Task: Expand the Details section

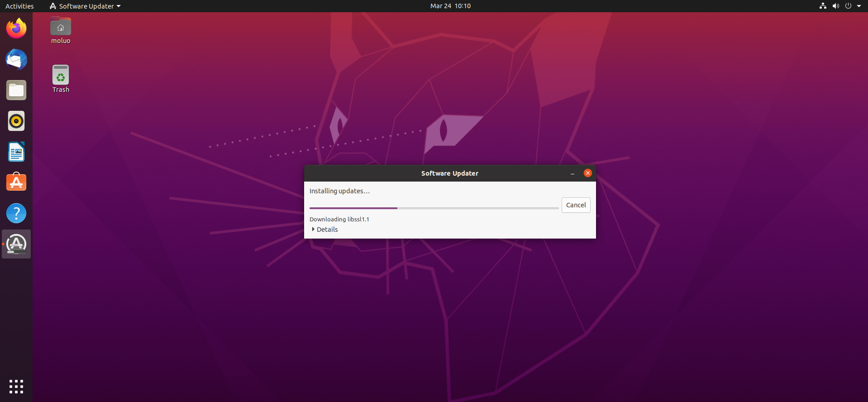Action: click(x=325, y=230)
